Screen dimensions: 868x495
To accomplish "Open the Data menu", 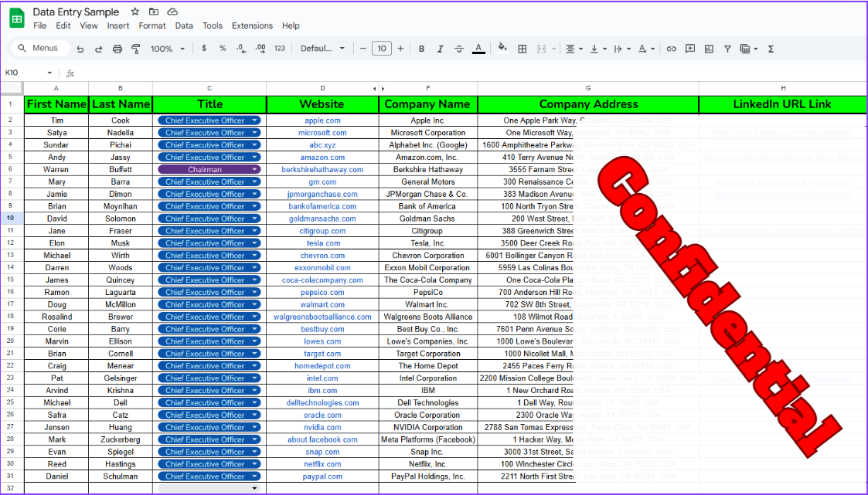I will point(184,25).
